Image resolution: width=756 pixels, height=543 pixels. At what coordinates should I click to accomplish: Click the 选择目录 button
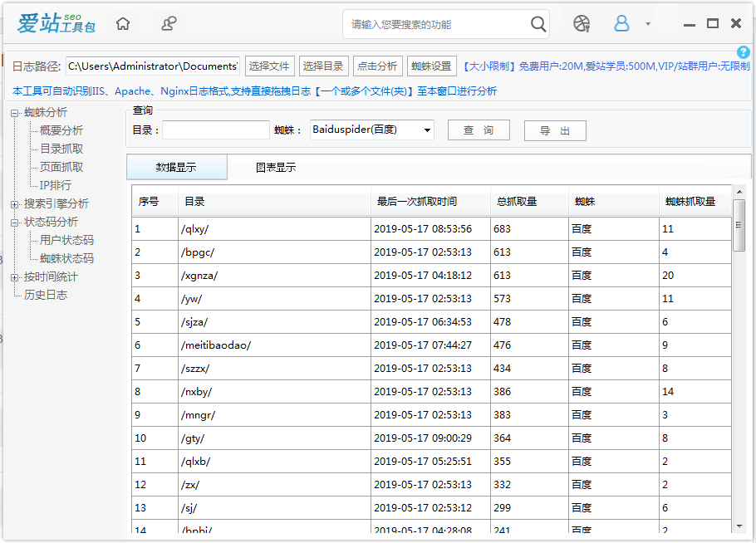pos(323,66)
